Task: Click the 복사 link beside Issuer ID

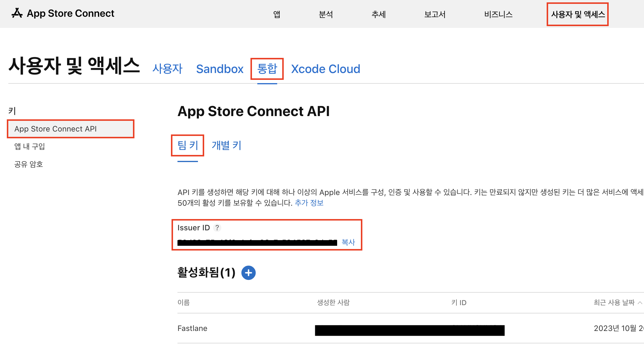Action: tap(348, 242)
